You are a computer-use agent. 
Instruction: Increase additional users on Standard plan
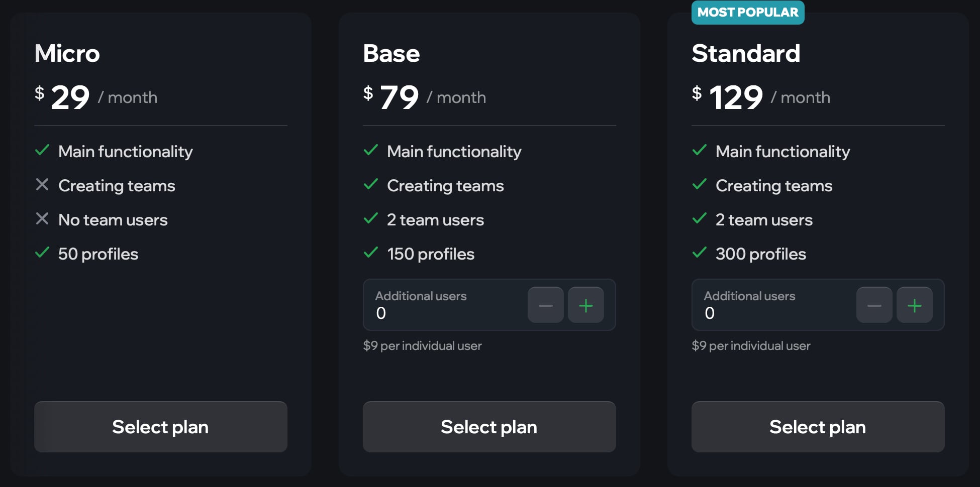click(915, 305)
